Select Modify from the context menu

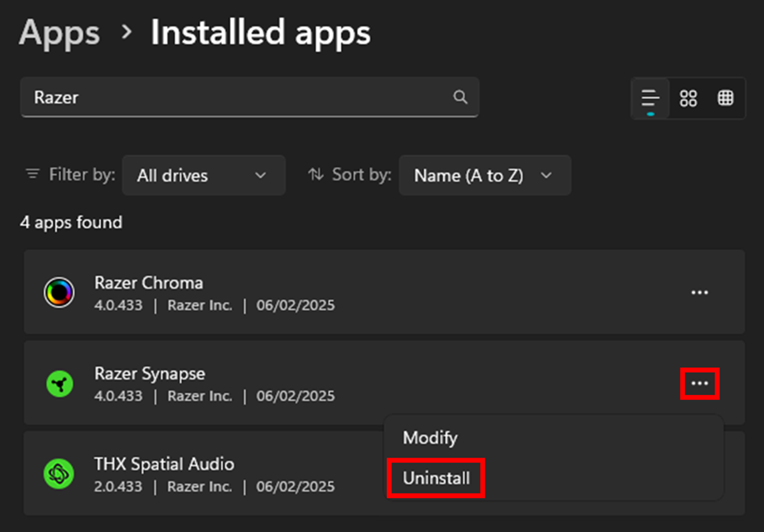(430, 438)
